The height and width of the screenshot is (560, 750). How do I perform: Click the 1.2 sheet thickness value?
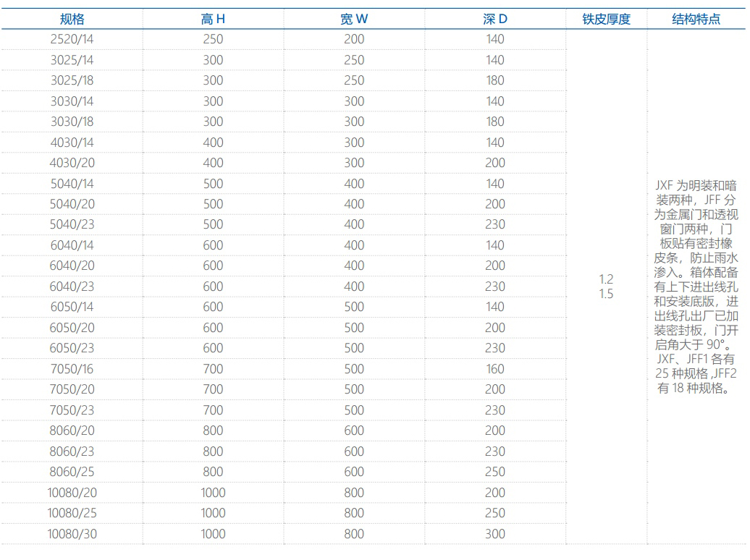[x=606, y=279]
